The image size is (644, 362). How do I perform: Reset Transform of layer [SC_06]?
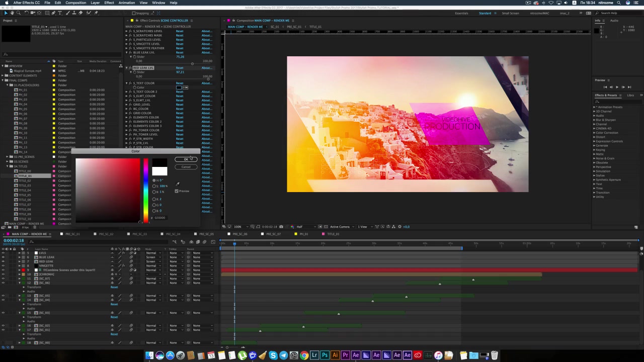[x=114, y=287]
